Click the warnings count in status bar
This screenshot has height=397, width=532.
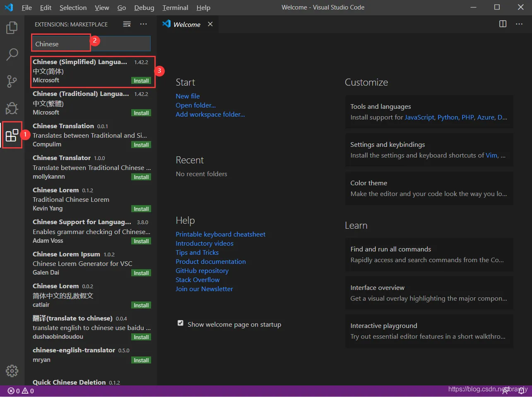[x=28, y=391]
